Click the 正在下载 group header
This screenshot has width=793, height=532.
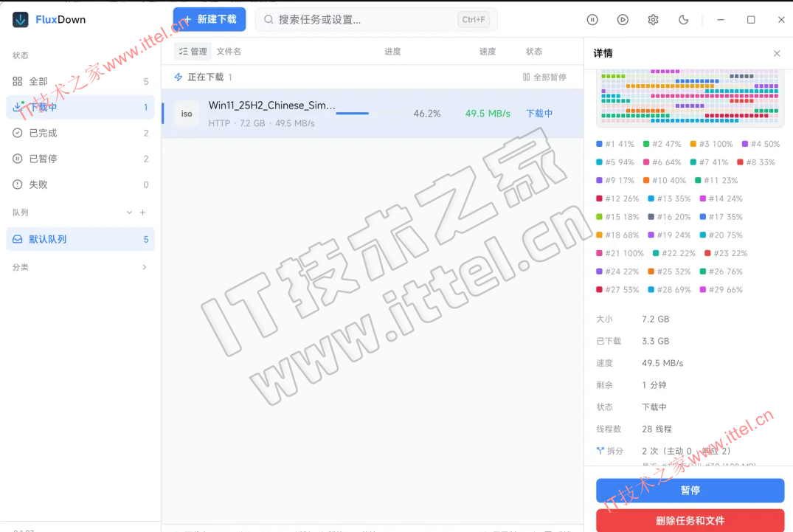point(205,77)
